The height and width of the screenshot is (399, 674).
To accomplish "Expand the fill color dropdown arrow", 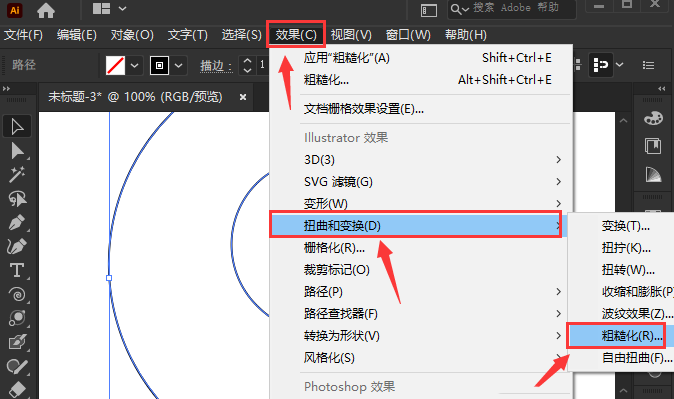I will [135, 66].
